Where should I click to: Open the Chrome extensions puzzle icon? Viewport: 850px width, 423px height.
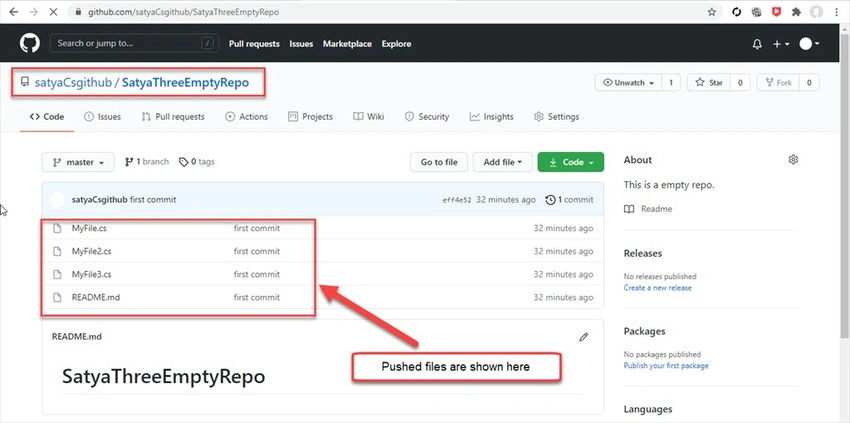[796, 12]
